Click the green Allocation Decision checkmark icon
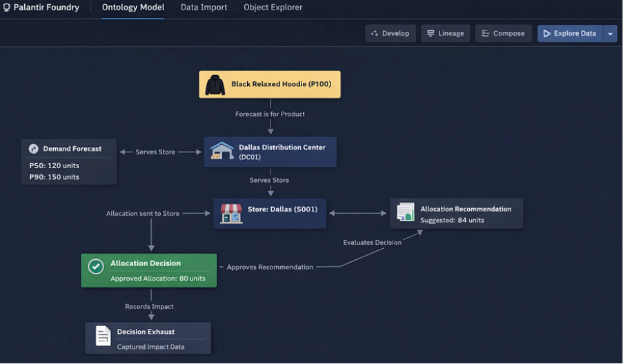 point(96,266)
